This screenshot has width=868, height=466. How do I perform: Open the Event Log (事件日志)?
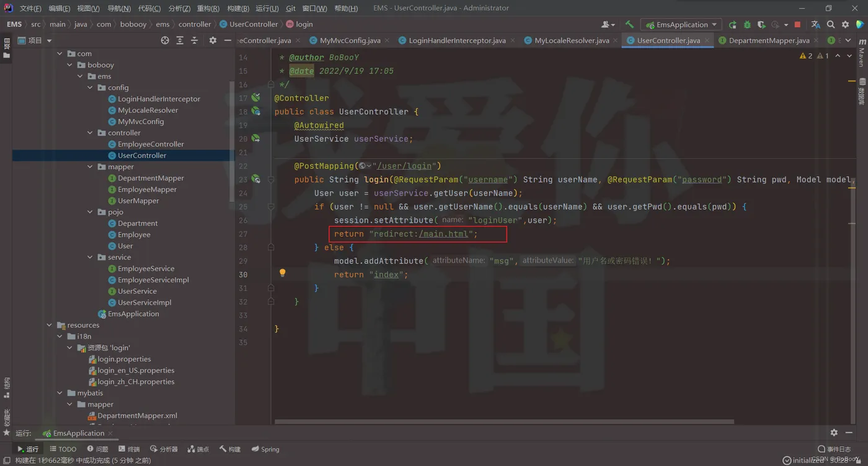[x=834, y=449]
